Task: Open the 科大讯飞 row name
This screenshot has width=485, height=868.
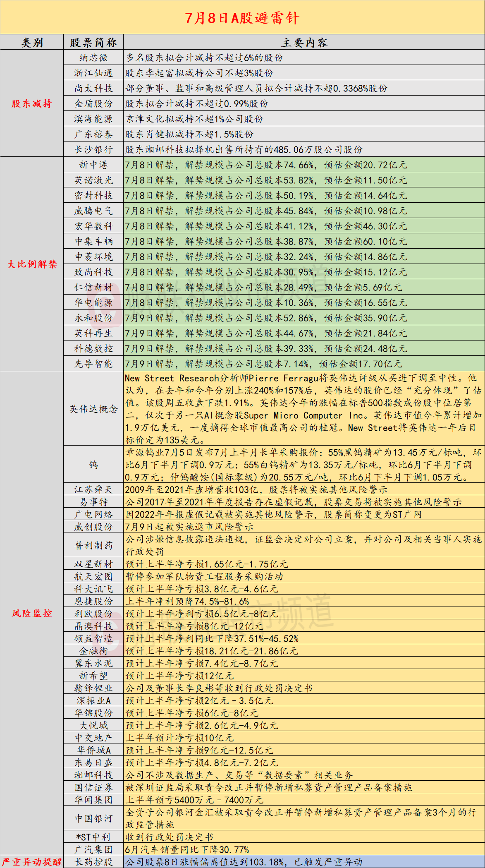Action: (x=93, y=589)
